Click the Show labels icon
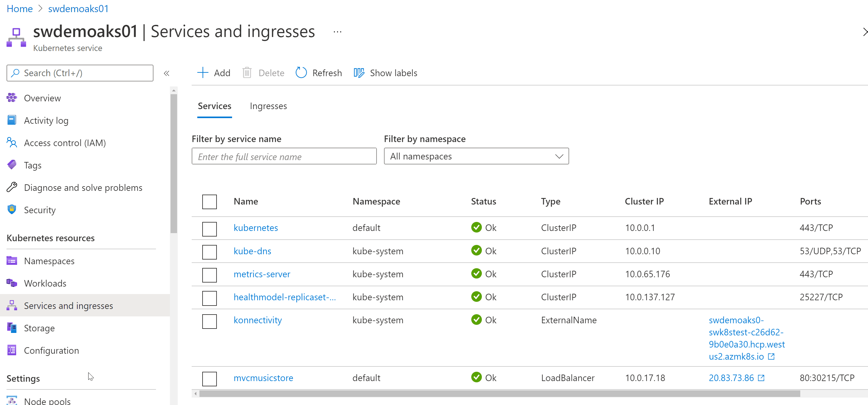868x405 pixels. (359, 73)
